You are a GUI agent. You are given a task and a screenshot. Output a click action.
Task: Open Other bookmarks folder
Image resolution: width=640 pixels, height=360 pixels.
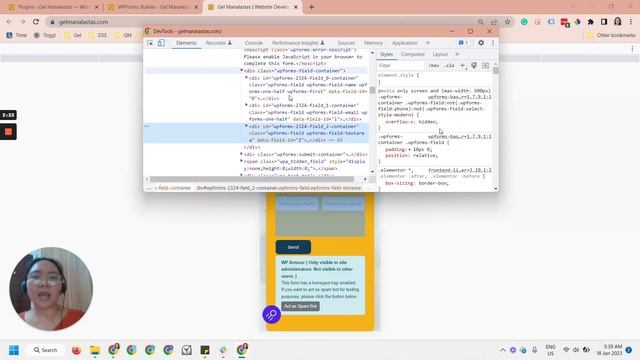pyautogui.click(x=611, y=36)
